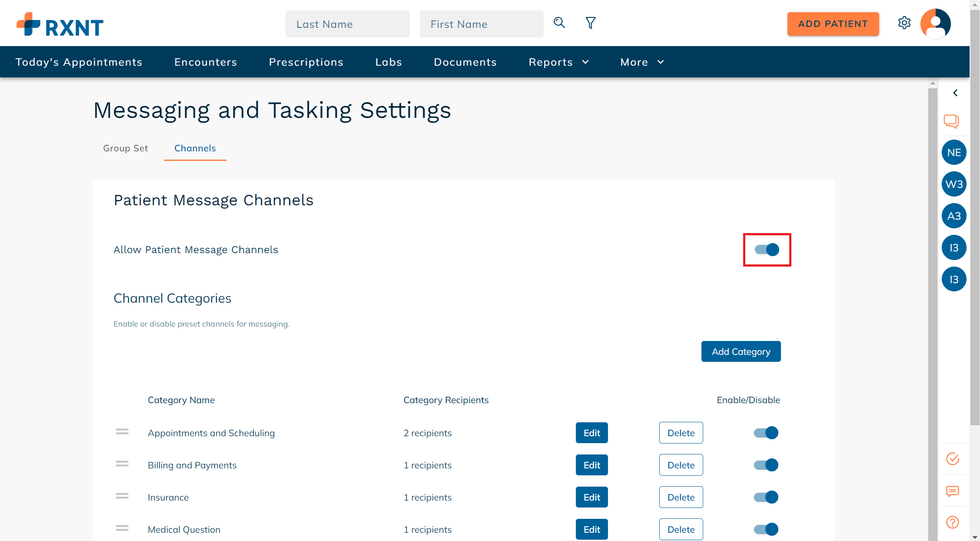Viewport: 980px width, 541px height.
Task: Open the user profile avatar
Action: (x=935, y=23)
